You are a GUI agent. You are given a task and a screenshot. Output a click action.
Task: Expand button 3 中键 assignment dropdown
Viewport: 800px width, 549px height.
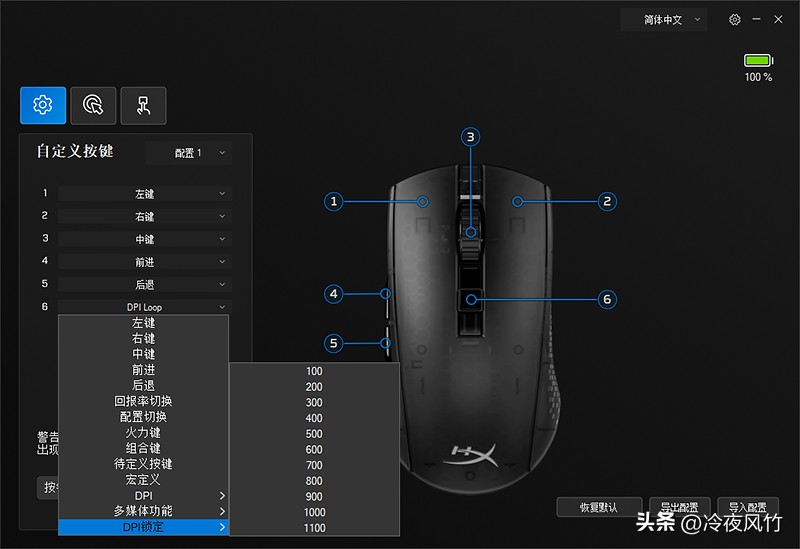pos(144,239)
